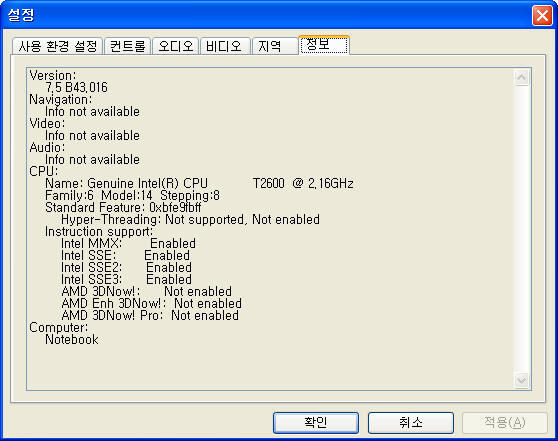Viewport: 558px width, 441px height.
Task: Confirm settings with the 확인 button
Action: [316, 423]
